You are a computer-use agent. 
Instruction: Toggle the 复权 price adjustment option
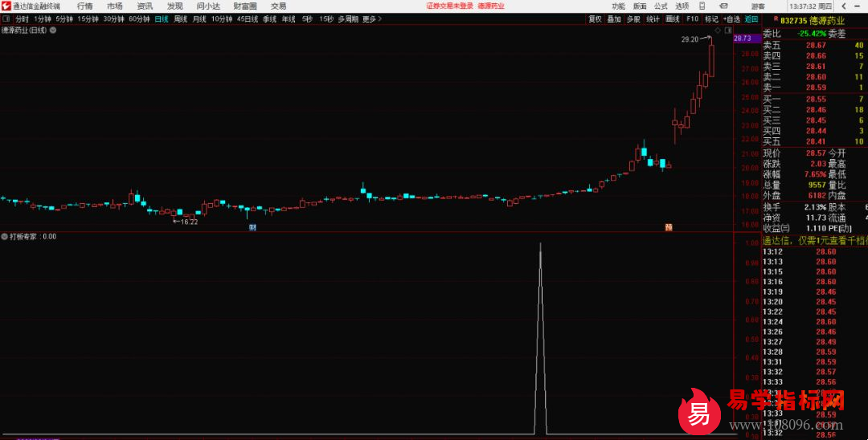point(595,18)
